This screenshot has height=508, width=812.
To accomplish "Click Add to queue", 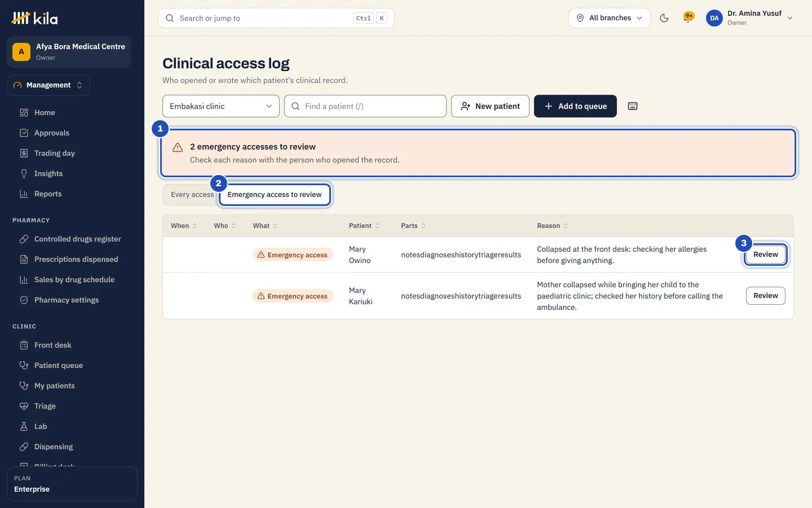I will [575, 106].
